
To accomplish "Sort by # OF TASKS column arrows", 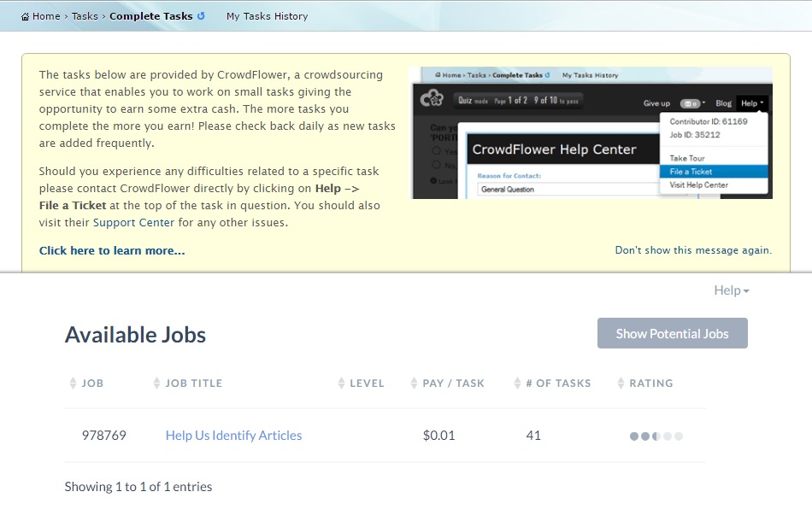I will tap(517, 383).
